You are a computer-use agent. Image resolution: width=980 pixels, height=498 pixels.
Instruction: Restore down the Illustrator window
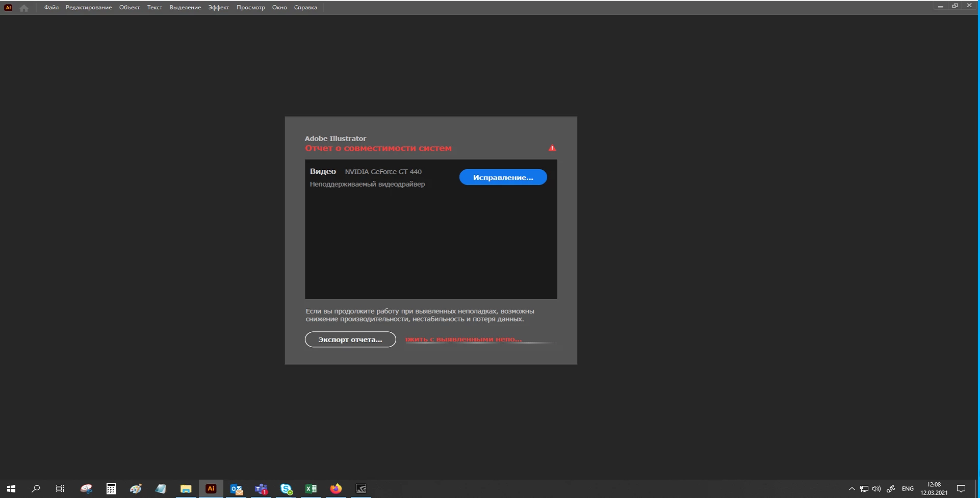click(x=955, y=6)
